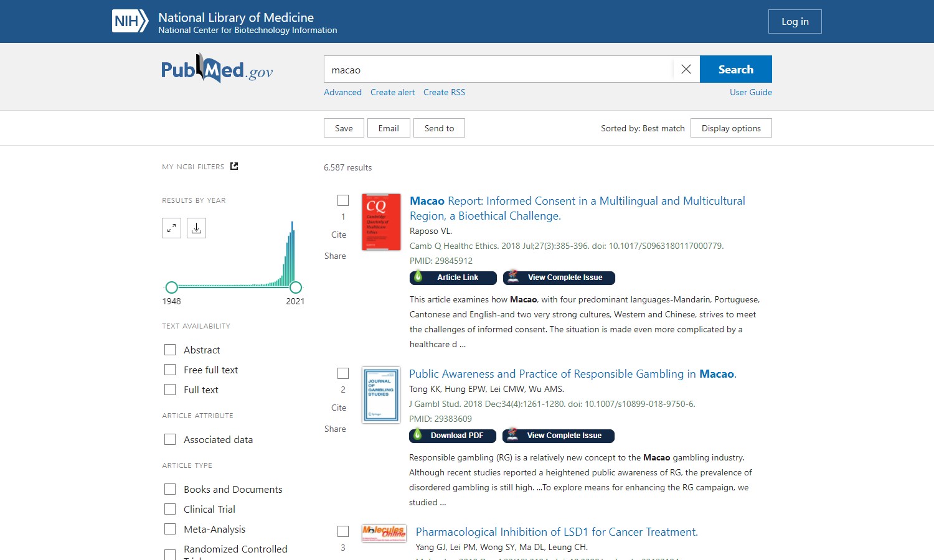934x560 pixels.
Task: Click Cite under result 2
Action: [x=339, y=408]
